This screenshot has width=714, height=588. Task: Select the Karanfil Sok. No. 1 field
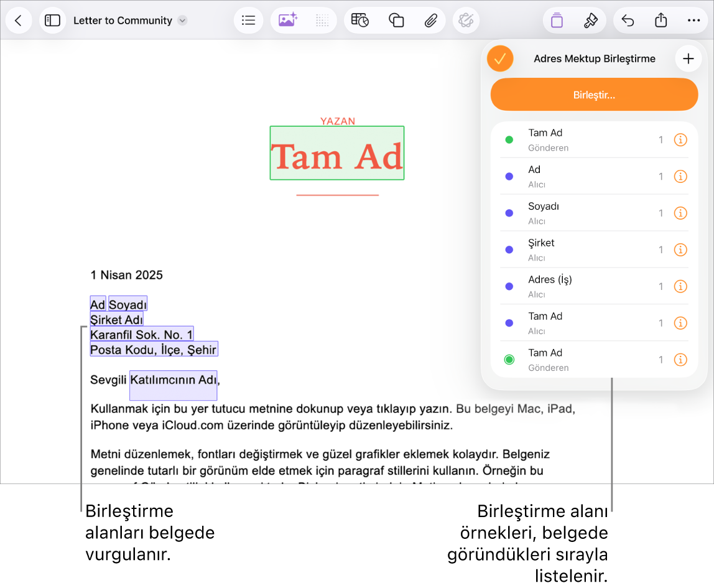tap(142, 334)
